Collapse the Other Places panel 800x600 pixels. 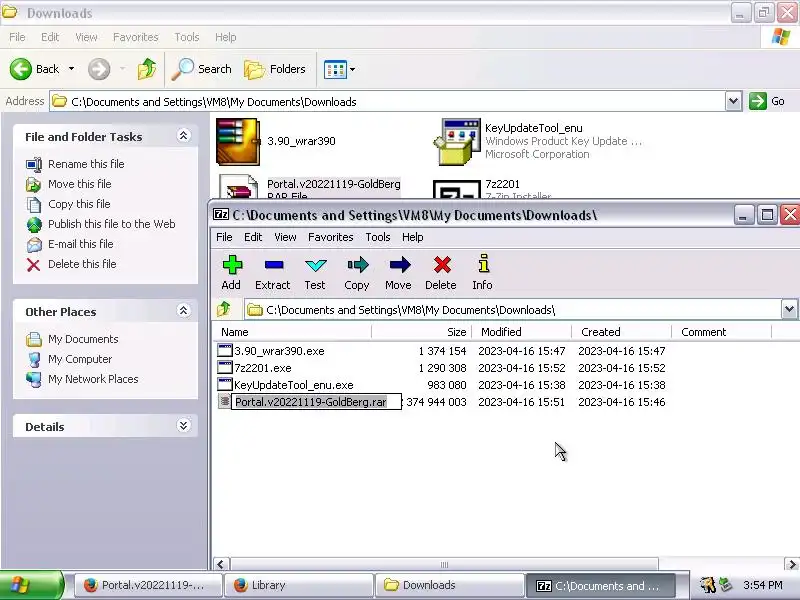[x=184, y=311]
